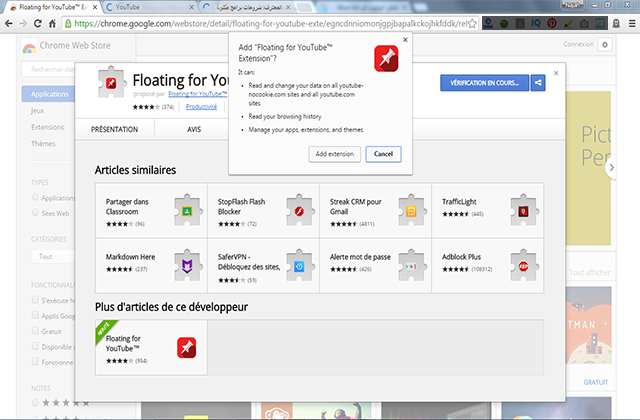Click the IQ extension icon in toolbar
Screen dimensions: 640x420
(536, 24)
